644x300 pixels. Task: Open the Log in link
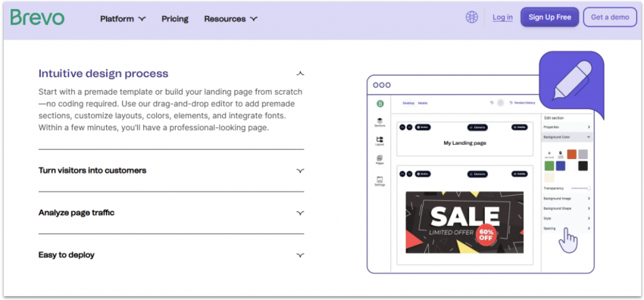pos(503,17)
